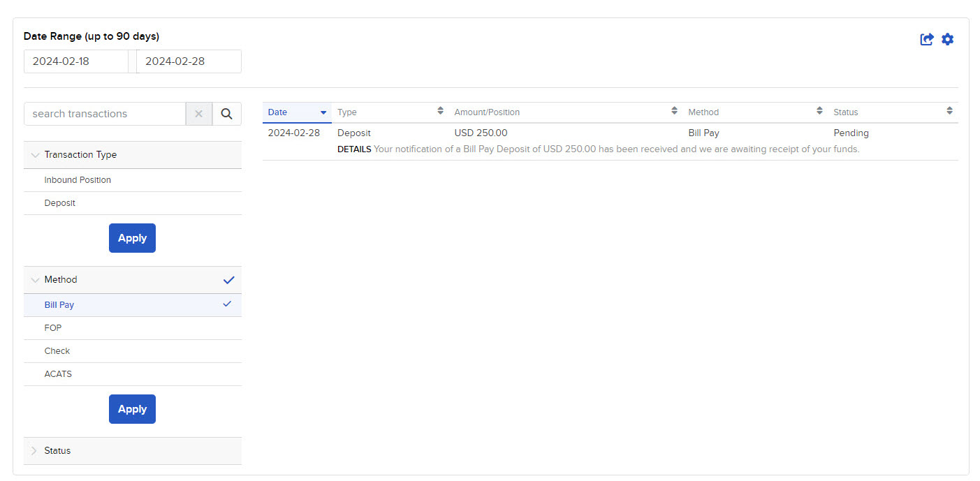Viewport: 980px width, 481px height.
Task: Select the ACATS method filter
Action: [x=58, y=373]
